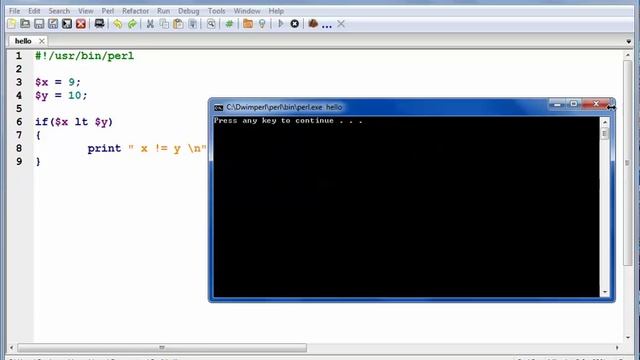Open the File menu
Viewport: 640px width, 360px height.
coord(14,11)
